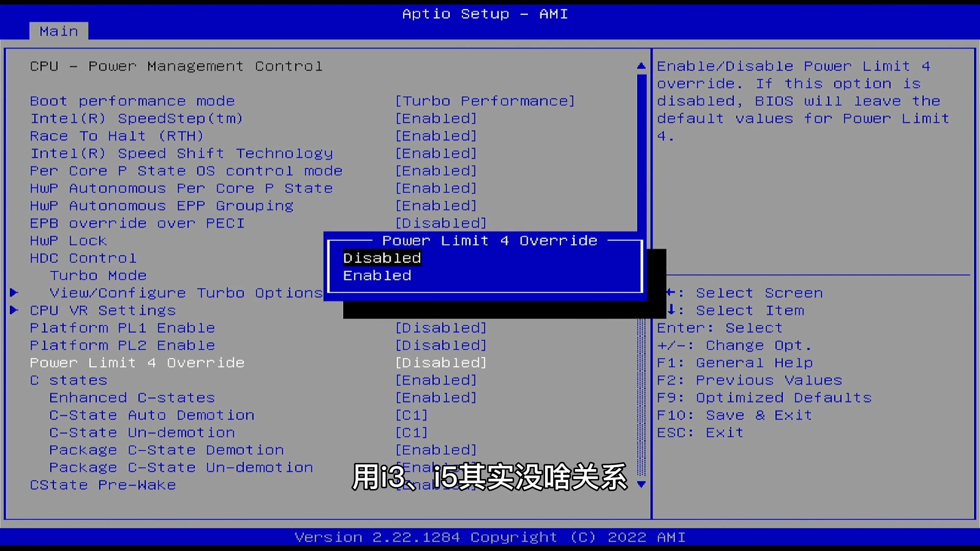980x551 pixels.
Task: Click the Version 2.22.1284 copyright footer
Action: click(x=490, y=537)
